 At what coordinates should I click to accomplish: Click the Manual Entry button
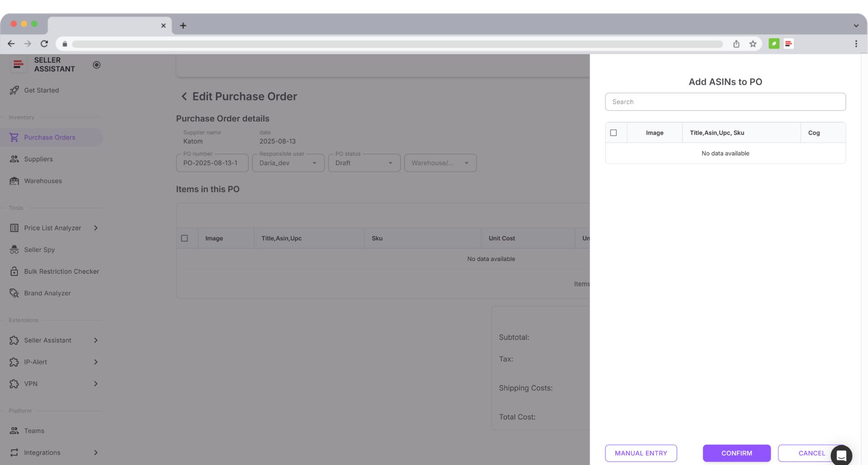(641, 453)
